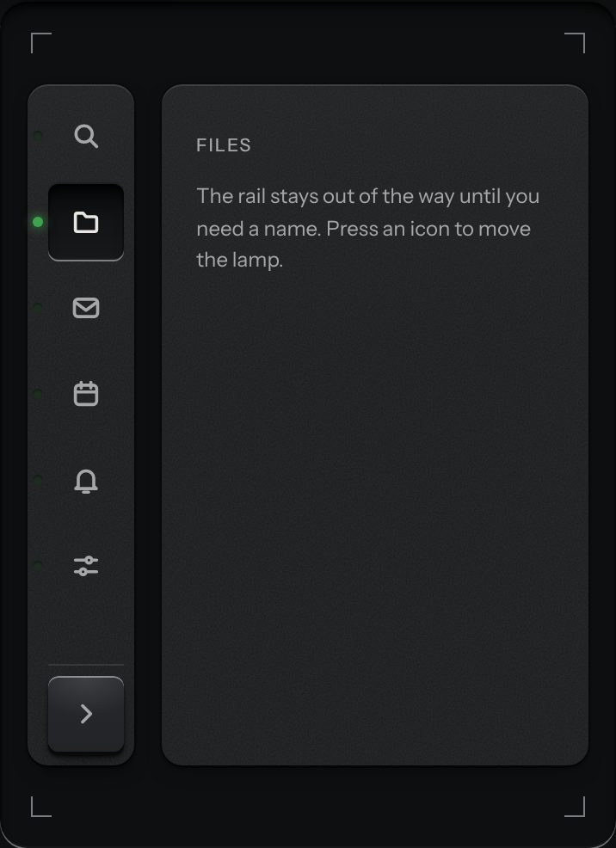
Task: Select the Files folder icon
Action: pos(86,222)
